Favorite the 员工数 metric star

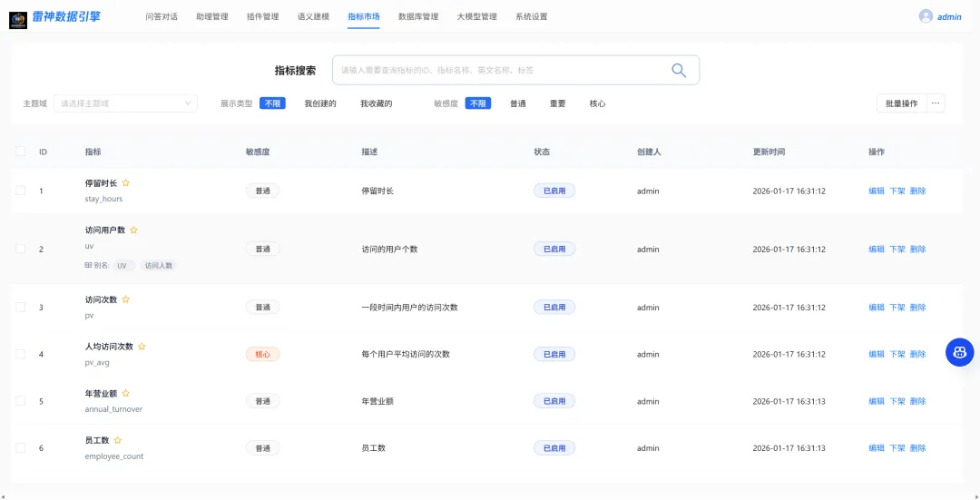coord(117,440)
